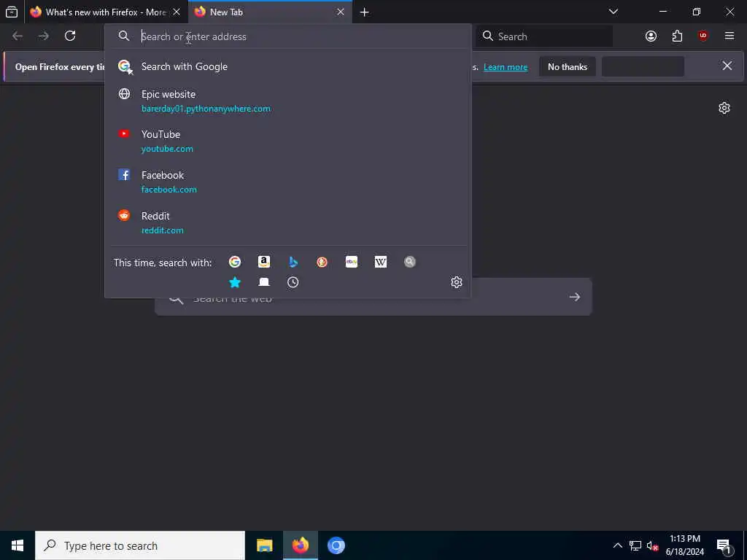
Task: Click the Windows taskbar search box
Action: click(x=140, y=545)
